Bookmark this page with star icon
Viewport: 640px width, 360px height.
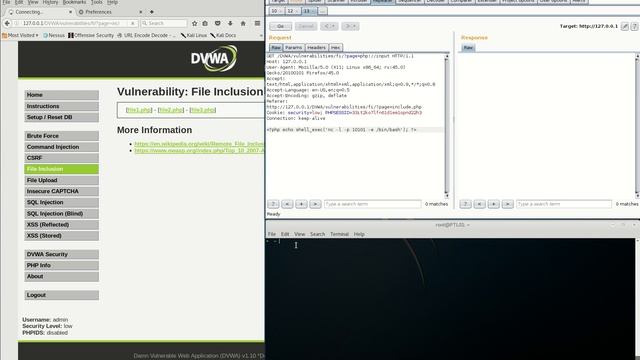[x=194, y=23]
